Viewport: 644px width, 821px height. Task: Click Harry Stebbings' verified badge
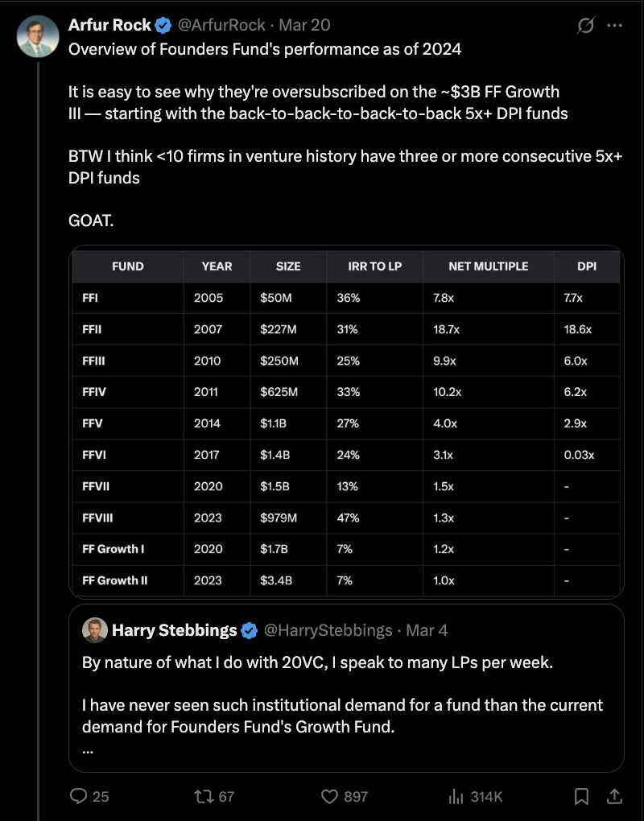tap(250, 629)
